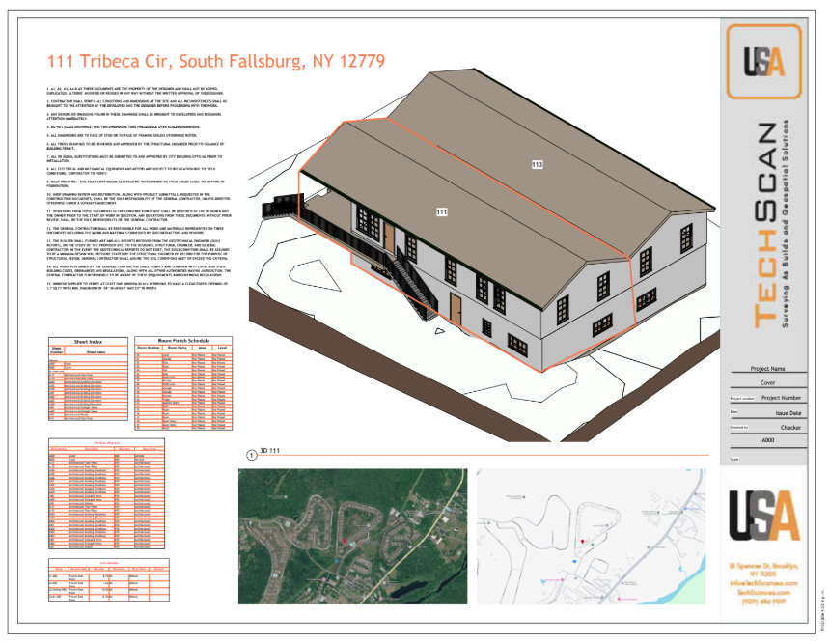Open the satellite aerial image thumbnail
Image resolution: width=830 pixels, height=644 pixels.
click(351, 536)
